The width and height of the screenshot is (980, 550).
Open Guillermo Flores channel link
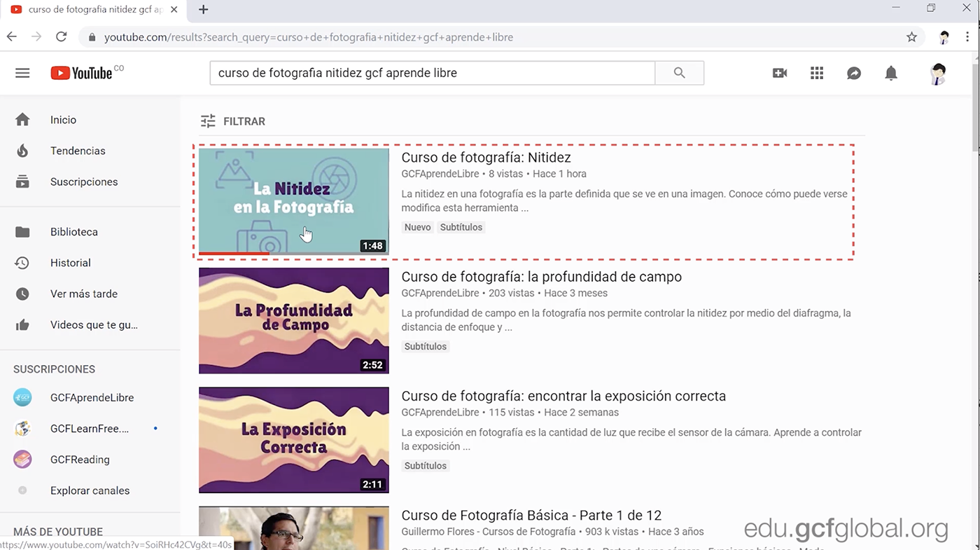tap(489, 532)
